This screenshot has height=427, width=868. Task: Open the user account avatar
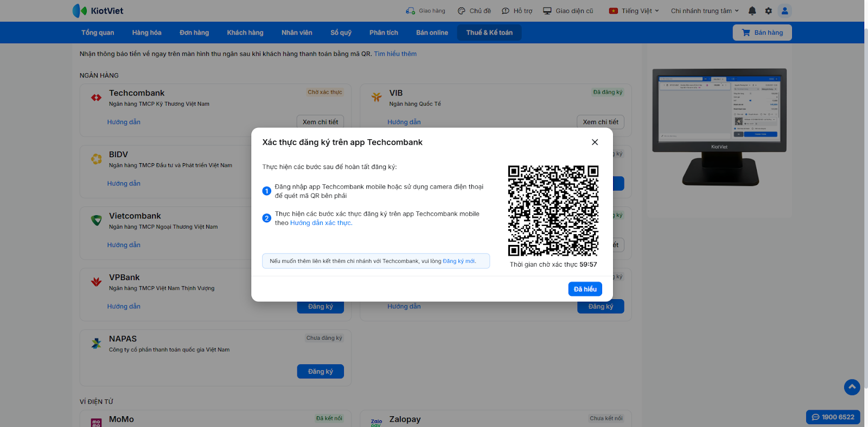pyautogui.click(x=784, y=11)
